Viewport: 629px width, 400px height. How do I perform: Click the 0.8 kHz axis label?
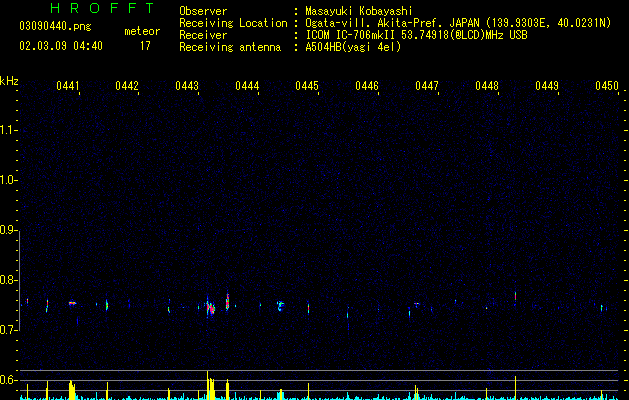[x=8, y=280]
